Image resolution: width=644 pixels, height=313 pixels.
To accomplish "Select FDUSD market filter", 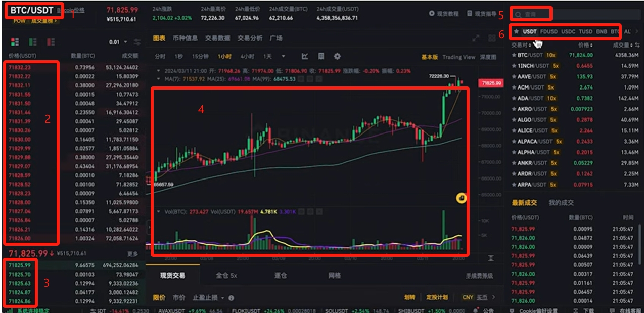I will (548, 31).
